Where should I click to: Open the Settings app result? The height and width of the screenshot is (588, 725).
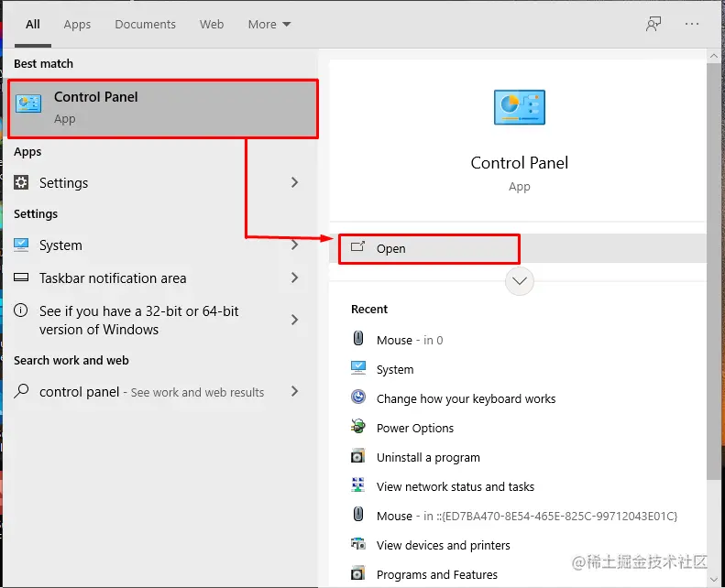[x=160, y=183]
